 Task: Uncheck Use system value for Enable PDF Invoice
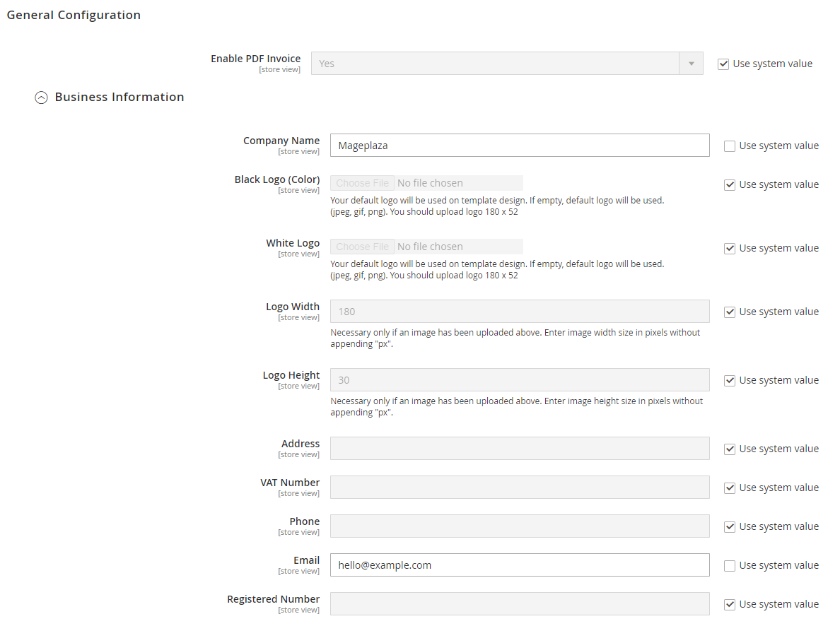coord(723,64)
